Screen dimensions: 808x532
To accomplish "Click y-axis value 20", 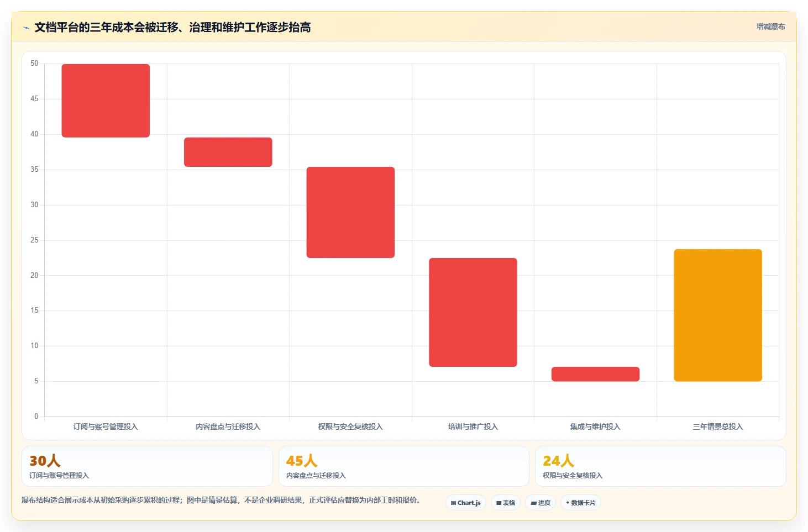I will pyautogui.click(x=34, y=275).
